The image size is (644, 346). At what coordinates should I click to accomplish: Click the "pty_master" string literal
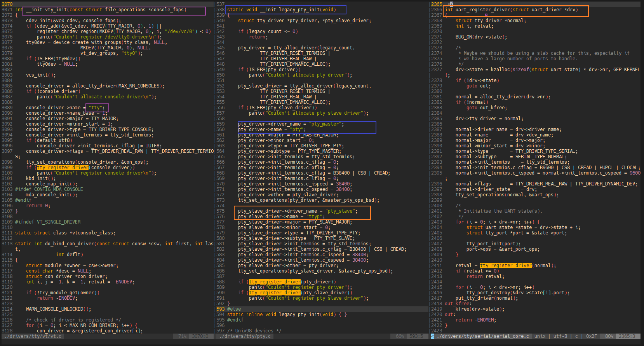tap(325, 124)
